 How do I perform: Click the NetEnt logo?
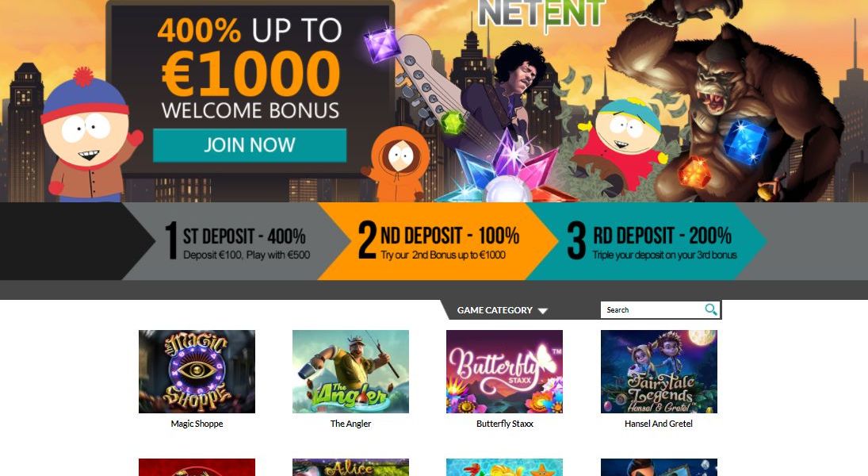541,13
